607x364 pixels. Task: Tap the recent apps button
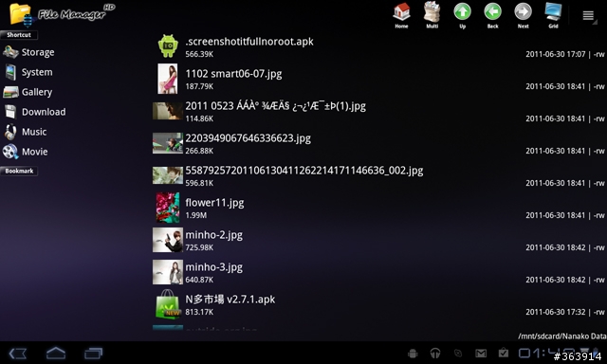coord(93,354)
